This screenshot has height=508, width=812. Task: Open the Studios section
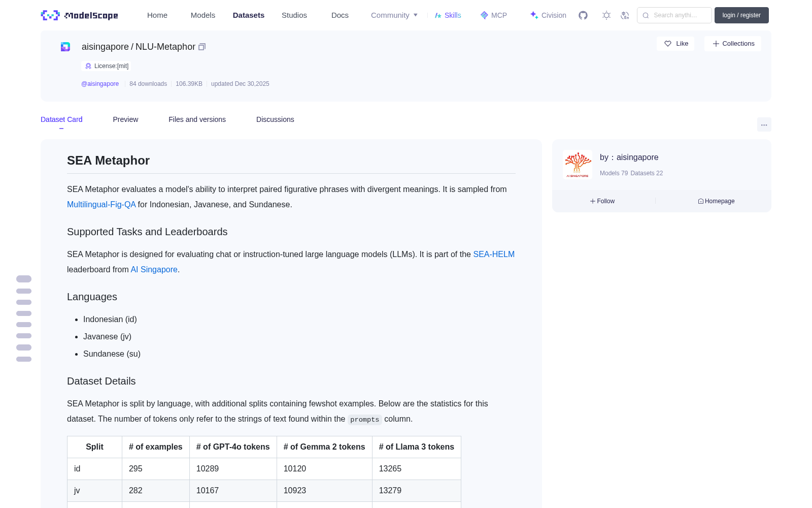[294, 15]
